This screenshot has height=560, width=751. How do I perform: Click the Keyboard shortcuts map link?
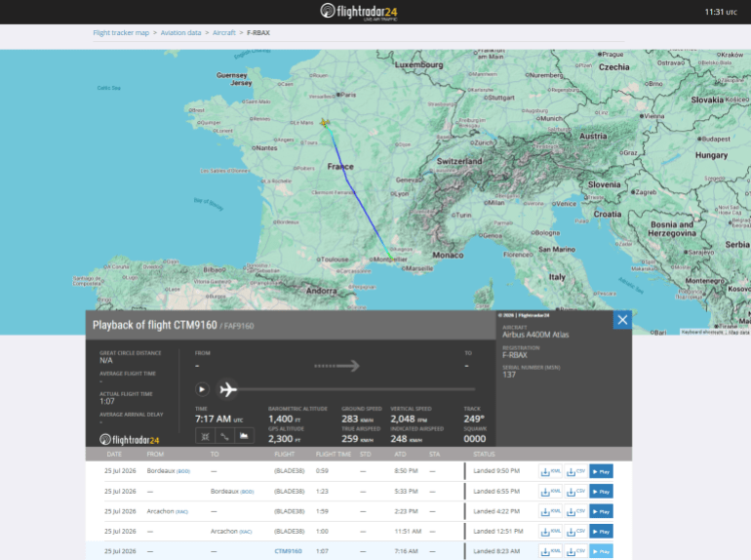click(703, 332)
